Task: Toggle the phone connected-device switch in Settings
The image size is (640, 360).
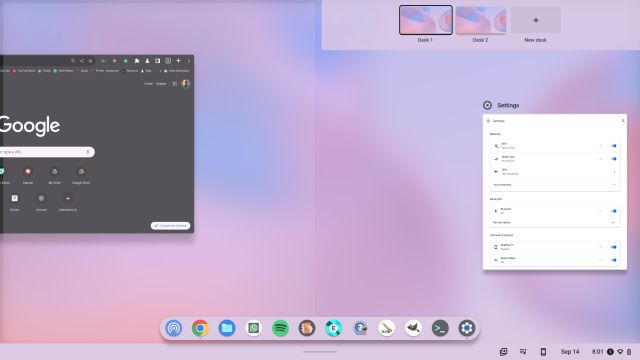Action: point(613,247)
